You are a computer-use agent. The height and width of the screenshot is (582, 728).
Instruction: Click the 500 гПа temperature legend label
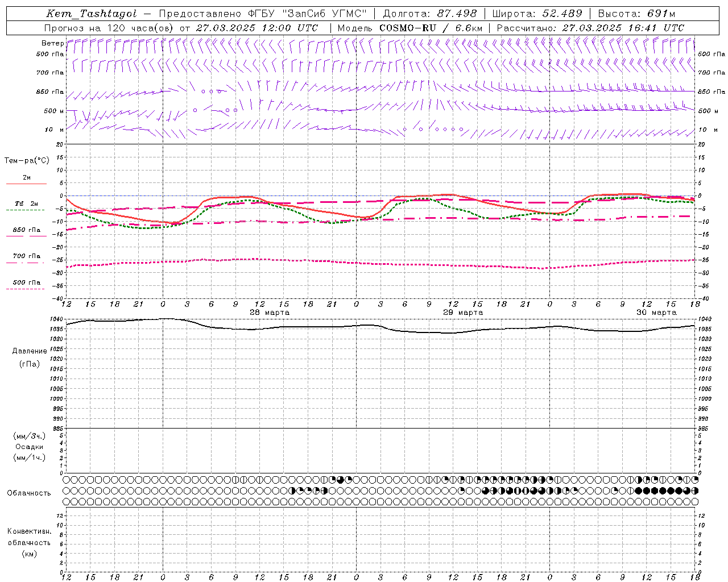click(x=27, y=282)
